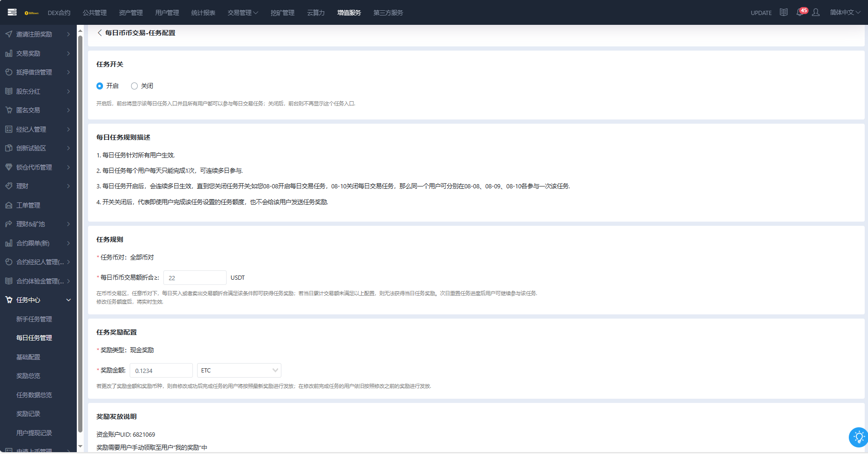Screen dimensions: 868x454
Task: Open 任务数据总览 in sidebar
Action: pos(34,395)
